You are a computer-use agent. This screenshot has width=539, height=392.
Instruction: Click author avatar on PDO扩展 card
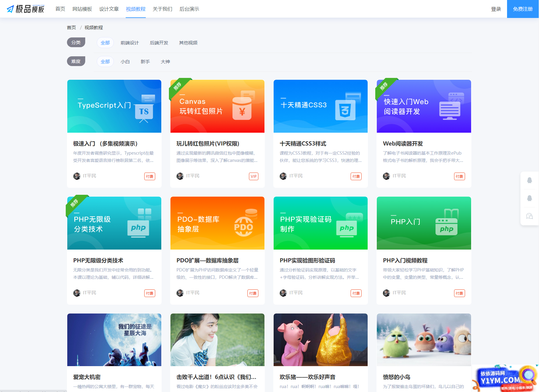click(x=180, y=293)
